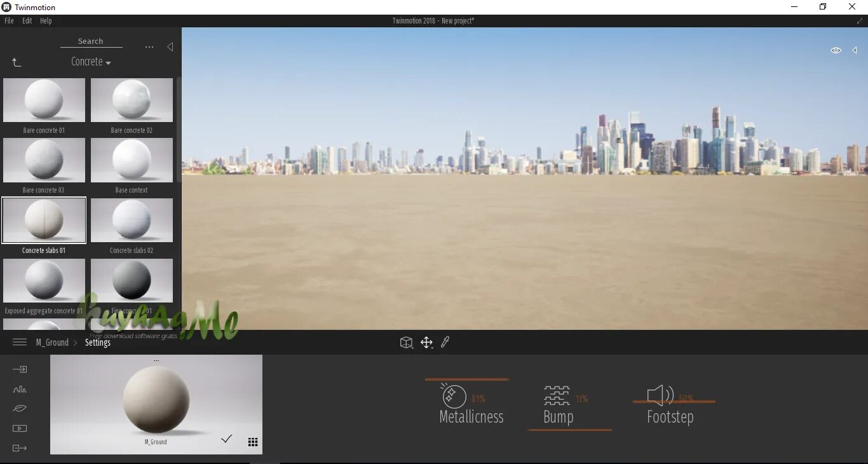Click the ellipsis above the M_Ground preview
Viewport: 868px width, 464px height.
pos(156,360)
